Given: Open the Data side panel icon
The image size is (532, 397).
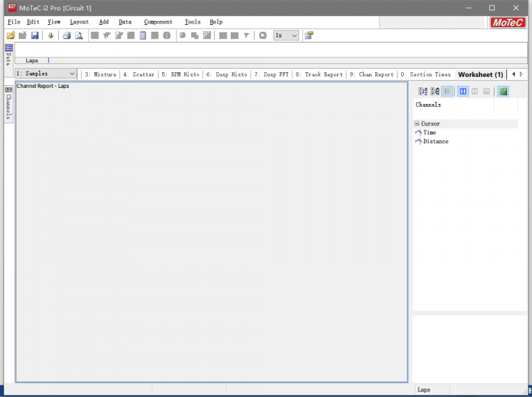Looking at the screenshot, I should point(9,48).
